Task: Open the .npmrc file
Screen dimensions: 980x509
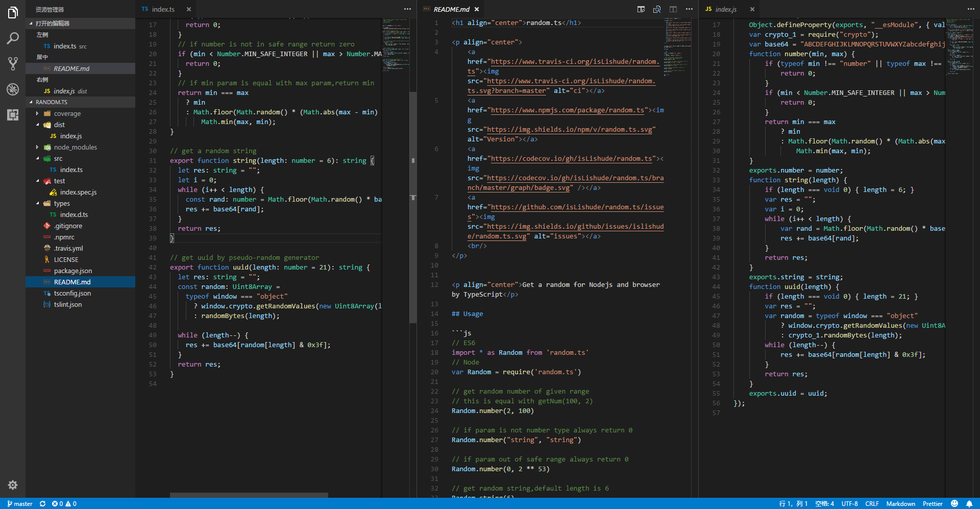Action: pos(80,237)
